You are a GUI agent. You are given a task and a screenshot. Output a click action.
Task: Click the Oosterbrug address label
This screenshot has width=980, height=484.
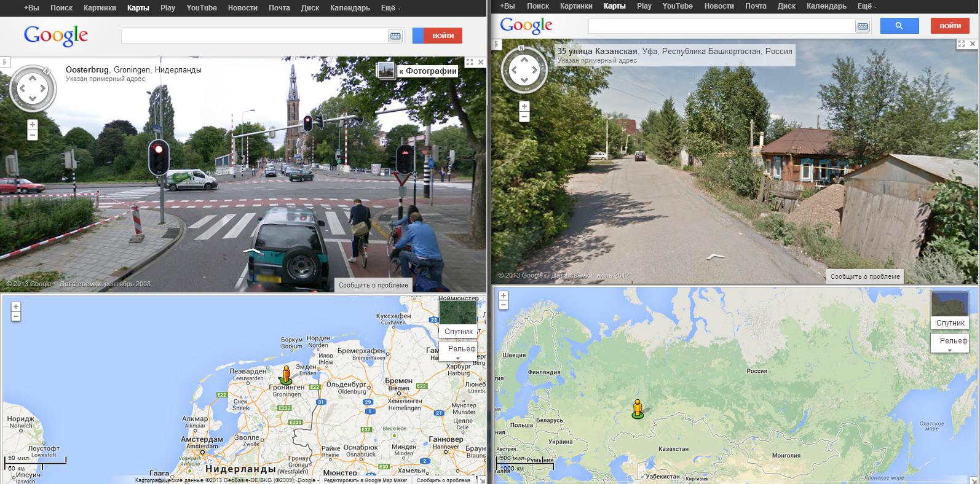tap(87, 70)
